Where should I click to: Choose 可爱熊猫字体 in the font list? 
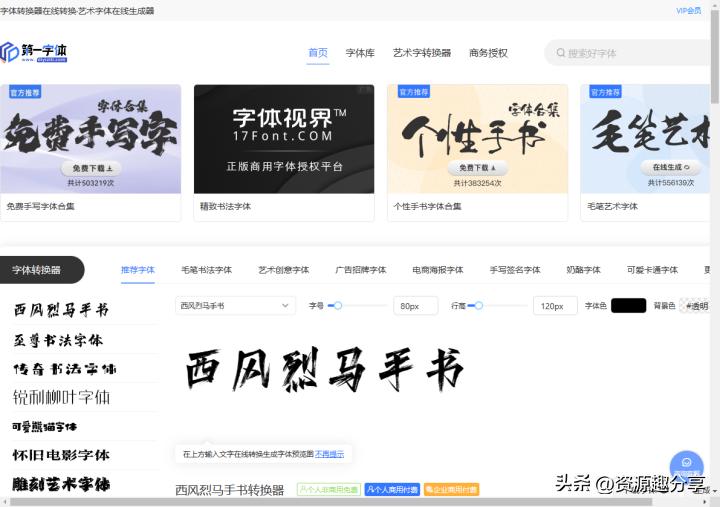(45, 427)
